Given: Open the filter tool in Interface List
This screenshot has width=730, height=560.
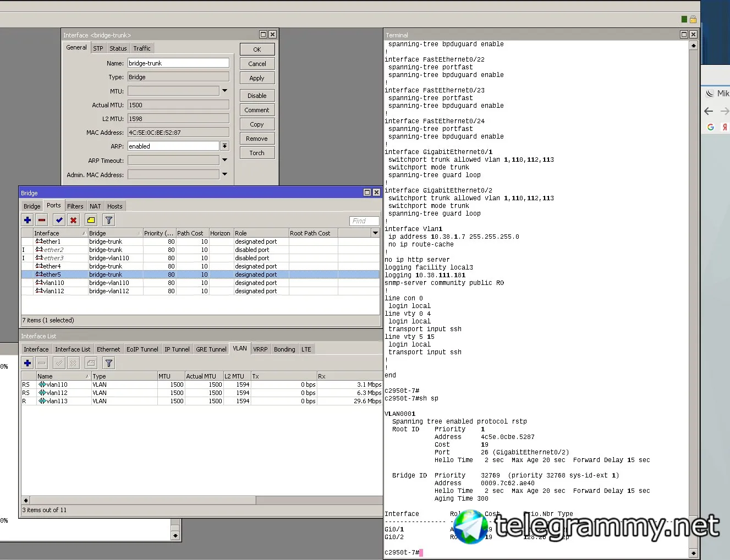Looking at the screenshot, I should 109,363.
